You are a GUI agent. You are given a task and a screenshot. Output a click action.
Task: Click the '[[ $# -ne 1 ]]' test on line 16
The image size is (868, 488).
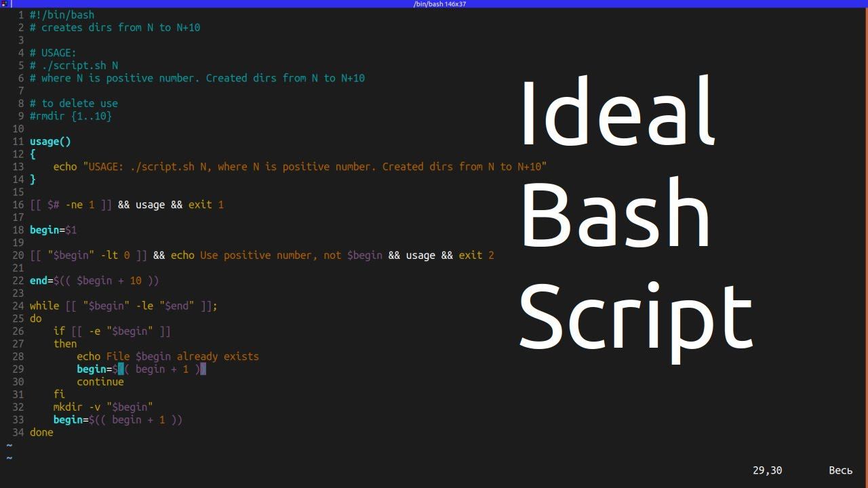click(x=71, y=205)
